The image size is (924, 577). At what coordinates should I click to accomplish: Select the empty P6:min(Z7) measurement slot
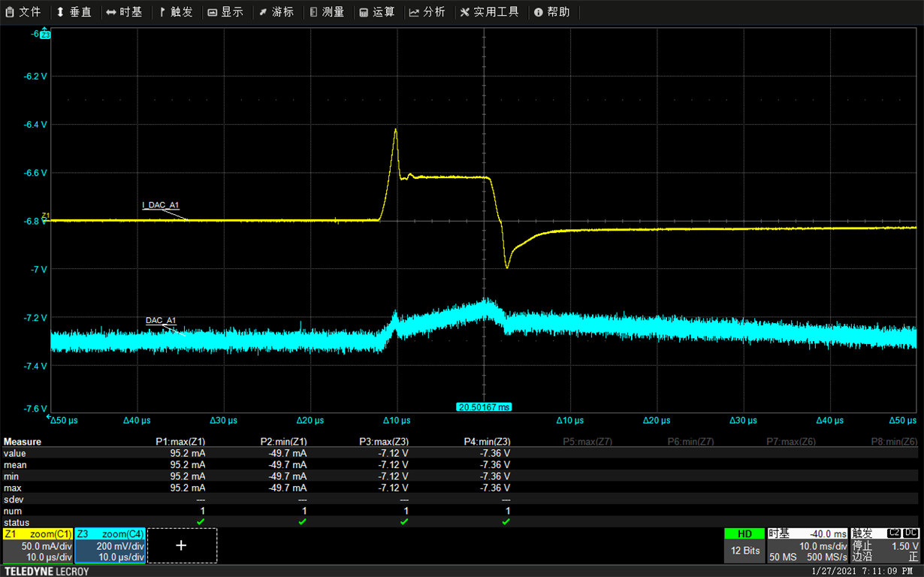(690, 442)
